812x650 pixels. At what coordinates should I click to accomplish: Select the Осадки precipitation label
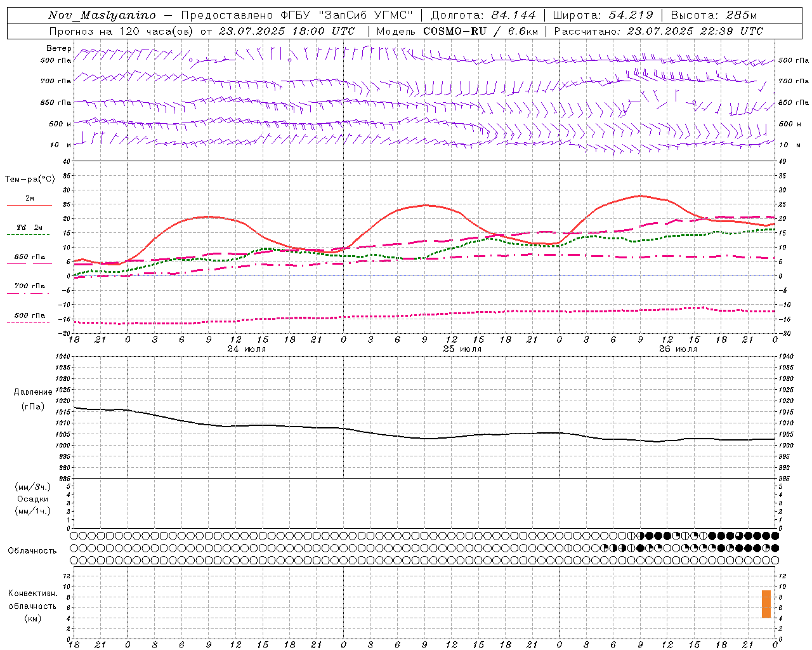coord(33,499)
